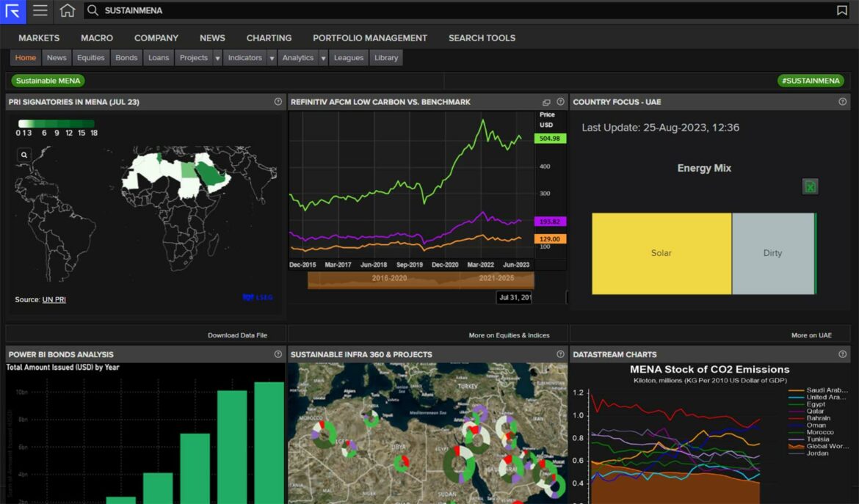Go to the Home icon in top bar
Viewport: 859px width, 504px height.
pyautogui.click(x=68, y=11)
